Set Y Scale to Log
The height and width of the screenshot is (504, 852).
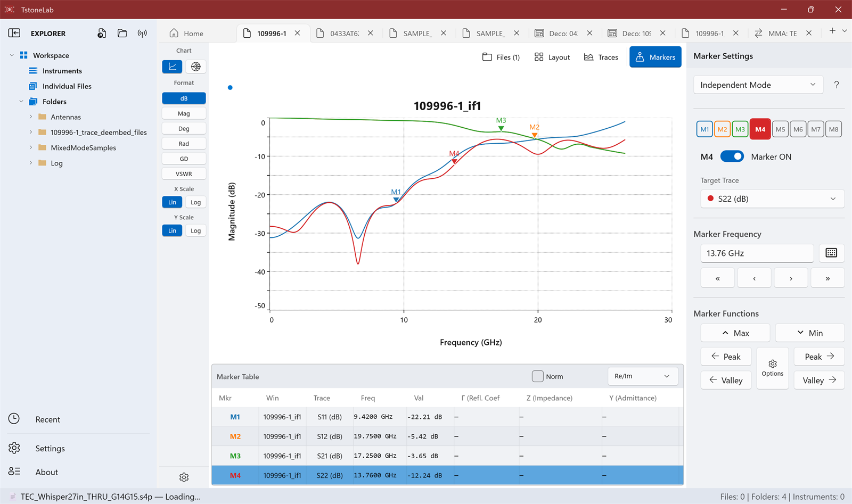point(195,230)
